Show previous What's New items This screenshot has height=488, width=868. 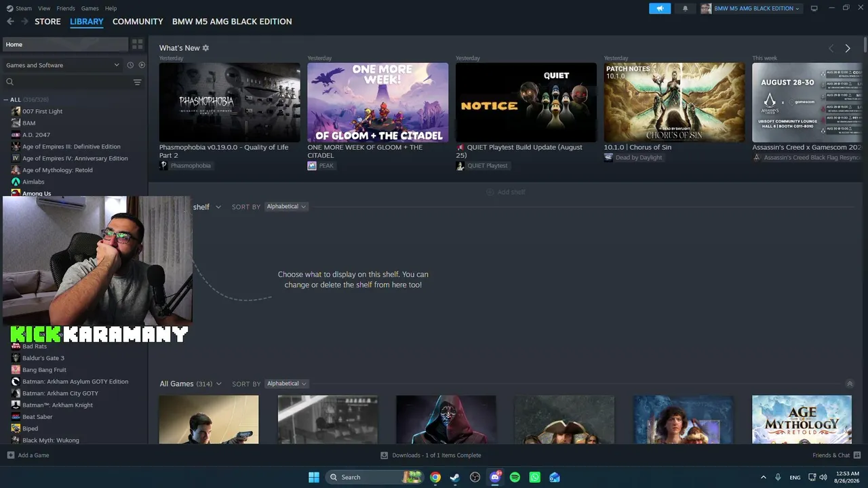(x=831, y=48)
